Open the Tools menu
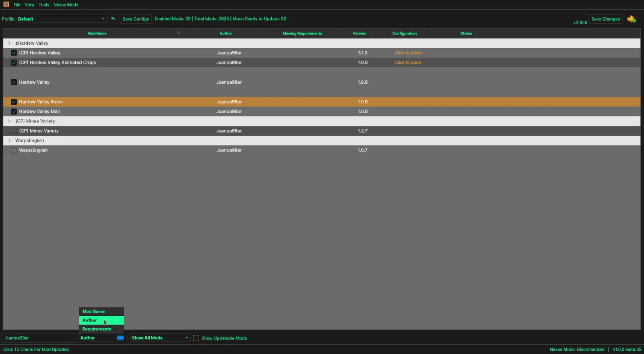 tap(44, 5)
